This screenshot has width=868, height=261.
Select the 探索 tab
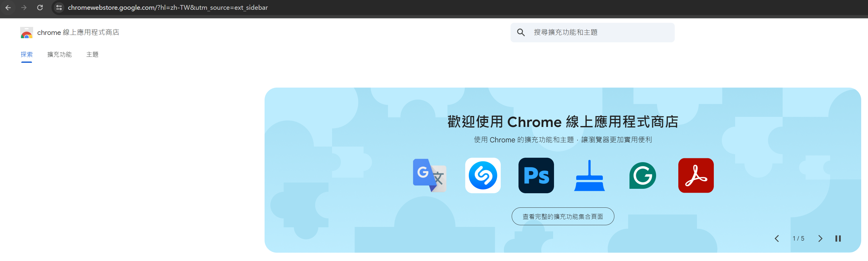[x=27, y=54]
